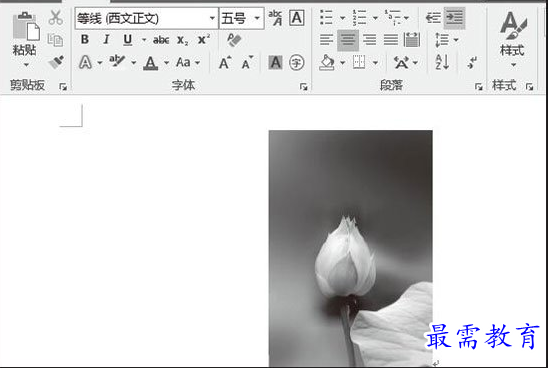Click the Paste clipboard icon
Image resolution: width=548 pixels, height=368 pixels.
point(26,26)
